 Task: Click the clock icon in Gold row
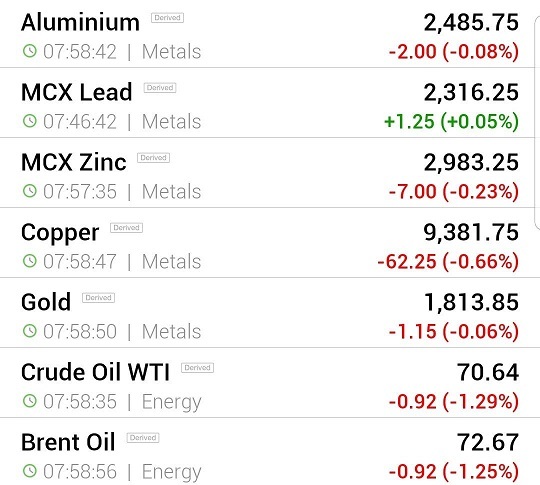coord(30,331)
